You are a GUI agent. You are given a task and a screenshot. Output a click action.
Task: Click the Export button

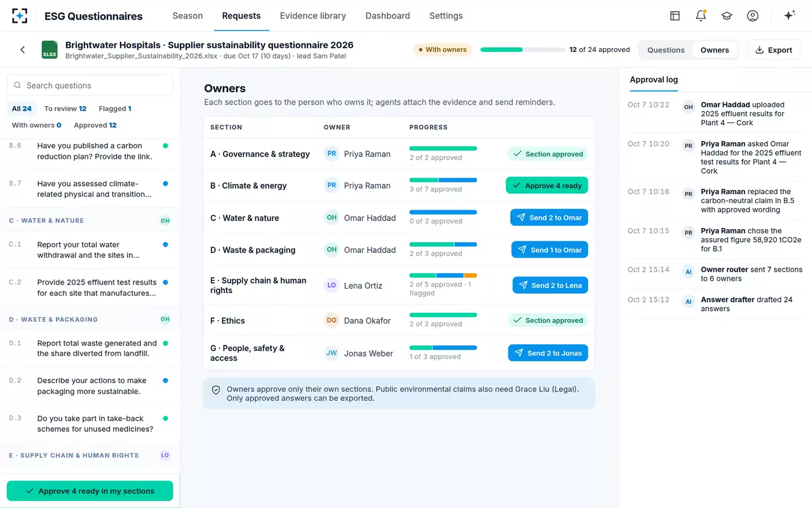point(774,50)
